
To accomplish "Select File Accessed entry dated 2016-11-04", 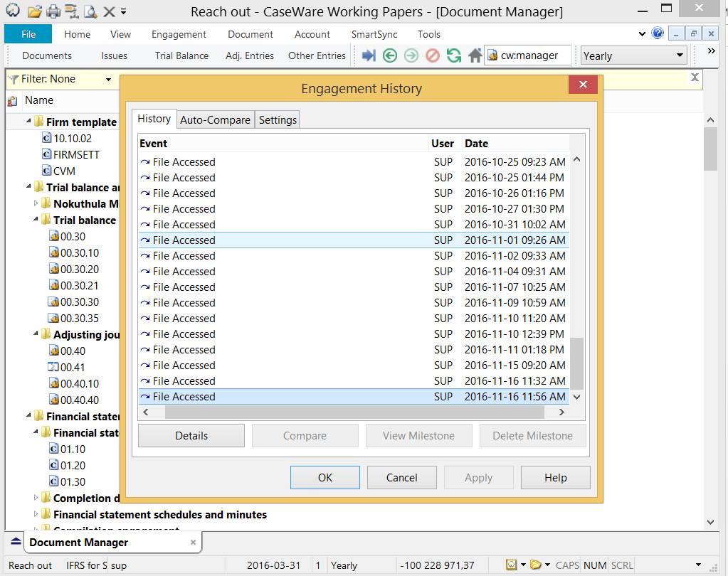I will point(285,272).
